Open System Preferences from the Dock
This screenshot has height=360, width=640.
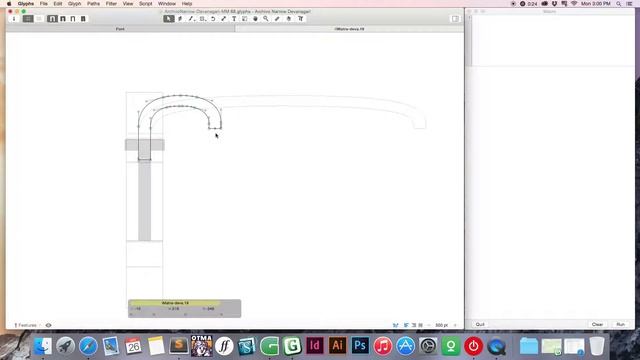(428, 346)
